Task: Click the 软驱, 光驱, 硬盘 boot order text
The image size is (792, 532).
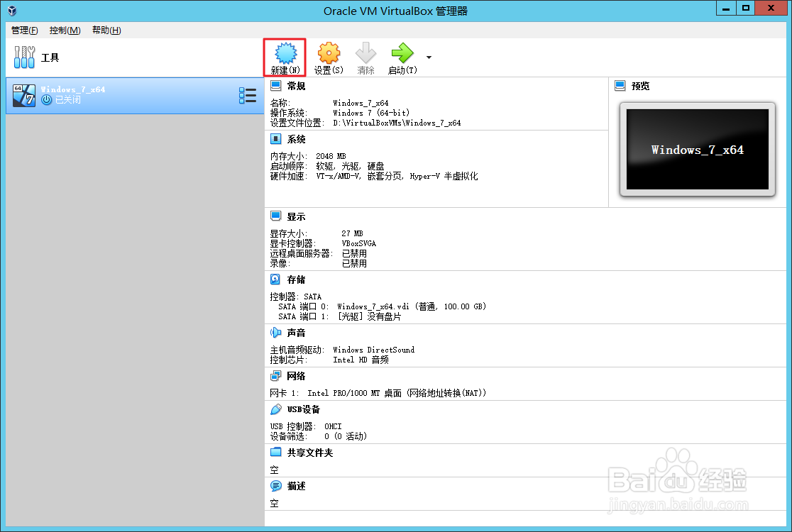Action: (350, 166)
